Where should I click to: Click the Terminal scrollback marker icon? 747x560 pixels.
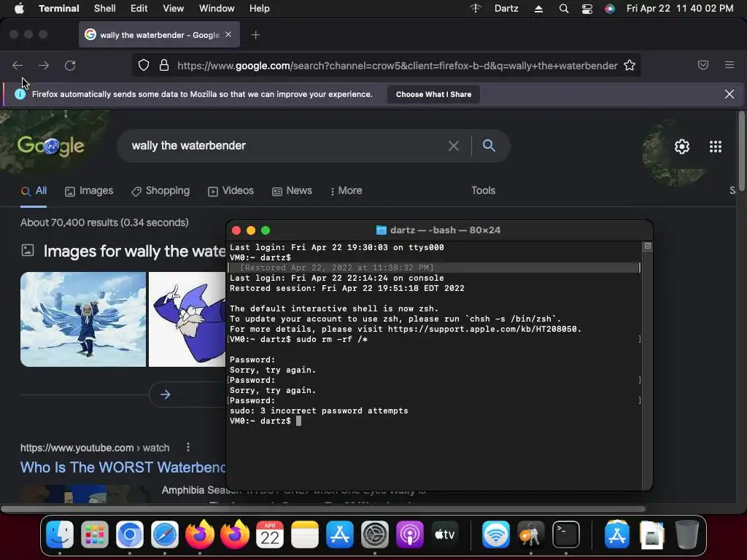(648, 246)
